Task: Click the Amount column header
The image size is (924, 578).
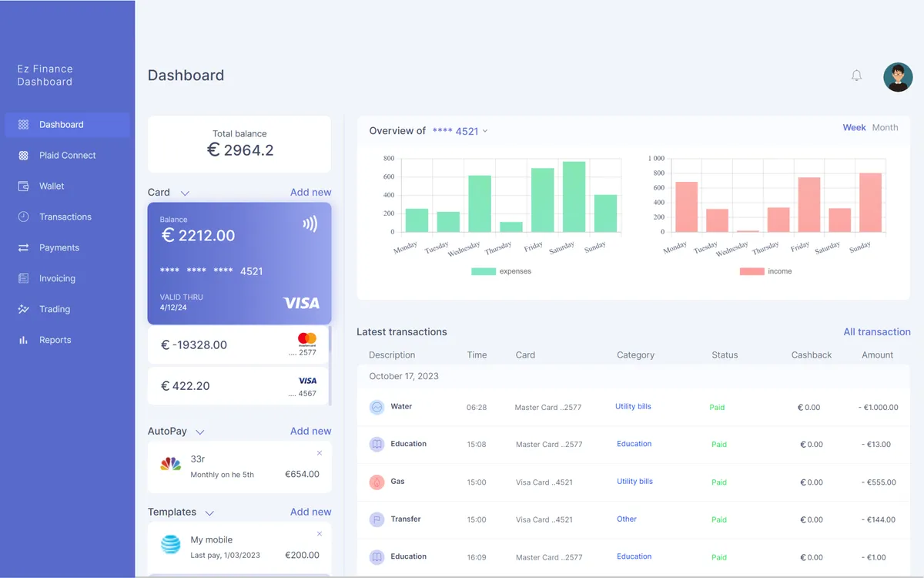Action: click(x=877, y=355)
